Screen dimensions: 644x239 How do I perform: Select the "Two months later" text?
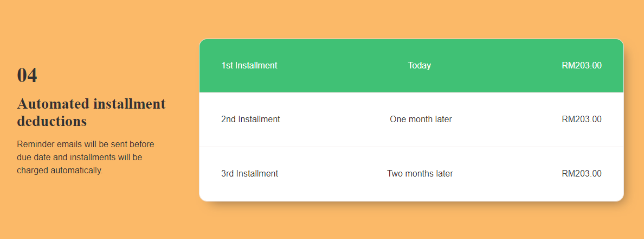(420, 174)
